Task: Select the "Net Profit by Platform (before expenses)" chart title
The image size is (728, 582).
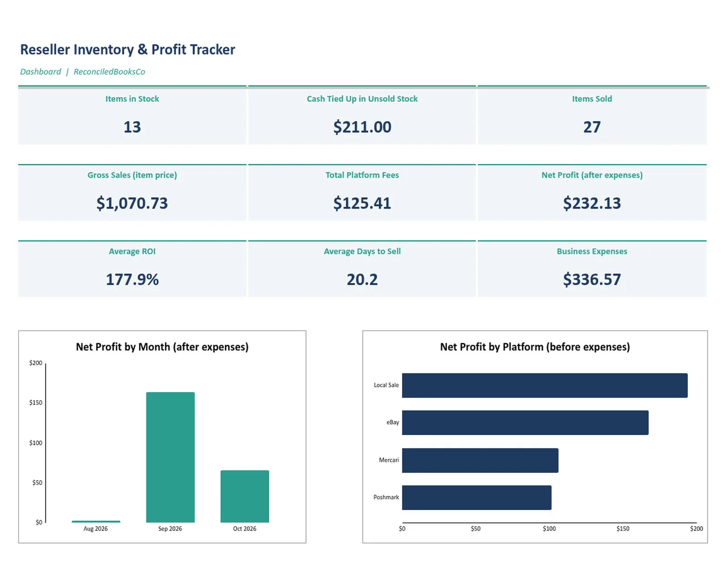Action: 535,347
